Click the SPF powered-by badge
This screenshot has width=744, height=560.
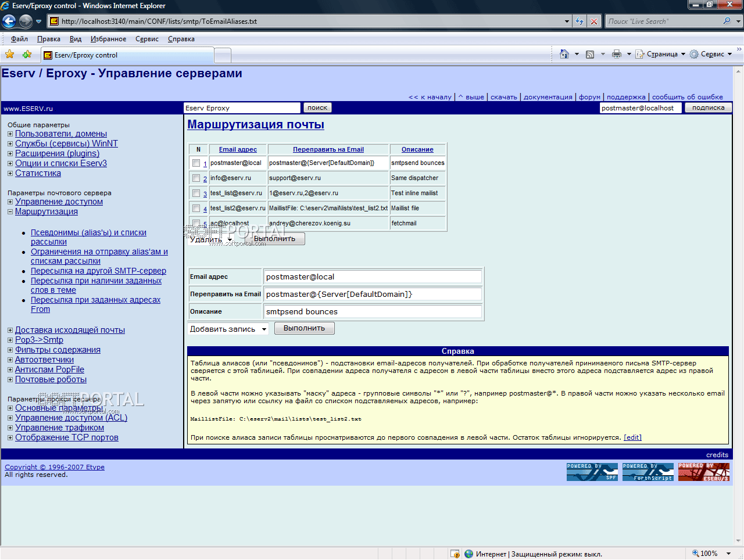[x=592, y=472]
